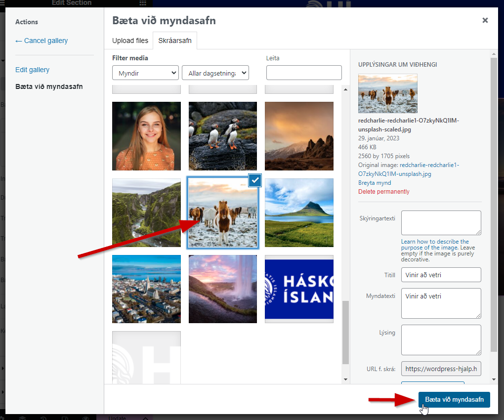Select the Háskóli Íslands blue logo thumbnail
Image resolution: width=504 pixels, height=420 pixels.
pos(299,289)
